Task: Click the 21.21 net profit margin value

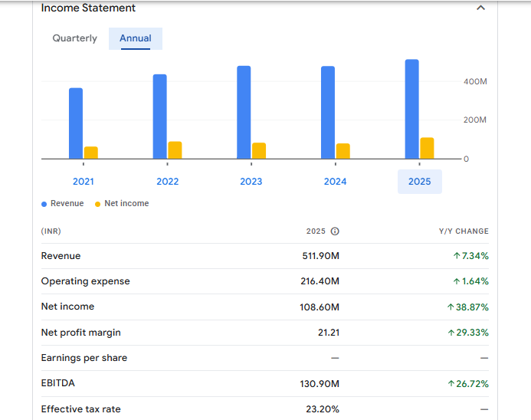Action: click(329, 333)
